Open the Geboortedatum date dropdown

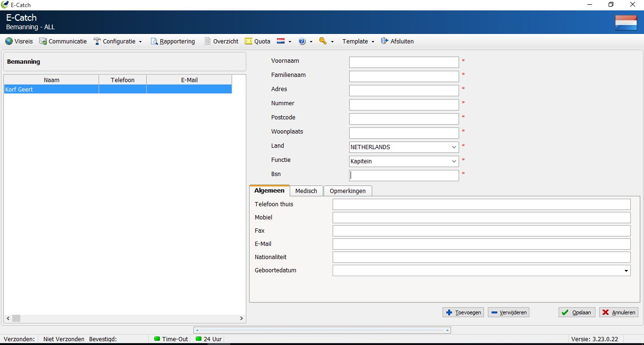(626, 271)
